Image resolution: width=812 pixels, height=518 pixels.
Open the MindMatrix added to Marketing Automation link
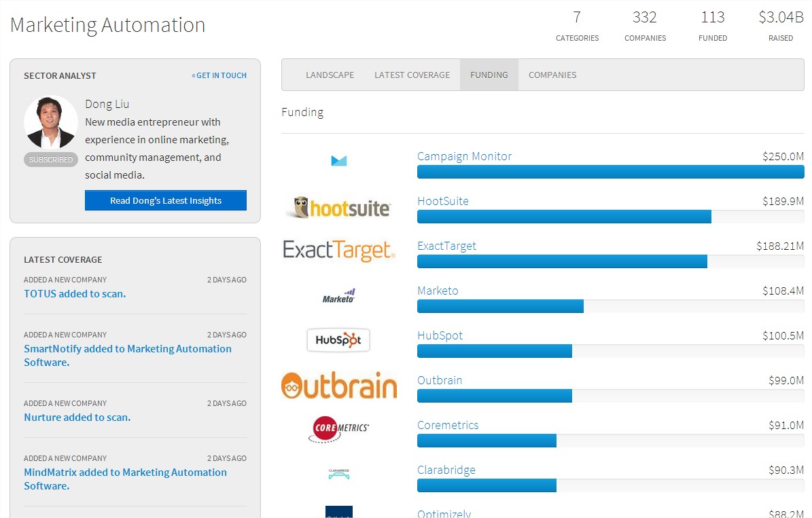(125, 479)
